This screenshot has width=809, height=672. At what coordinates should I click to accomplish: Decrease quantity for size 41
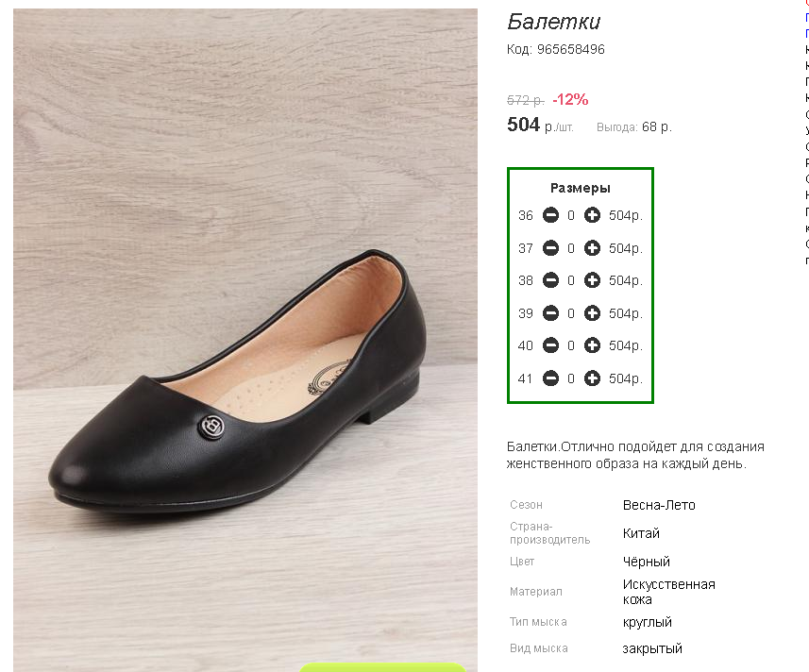click(x=550, y=378)
